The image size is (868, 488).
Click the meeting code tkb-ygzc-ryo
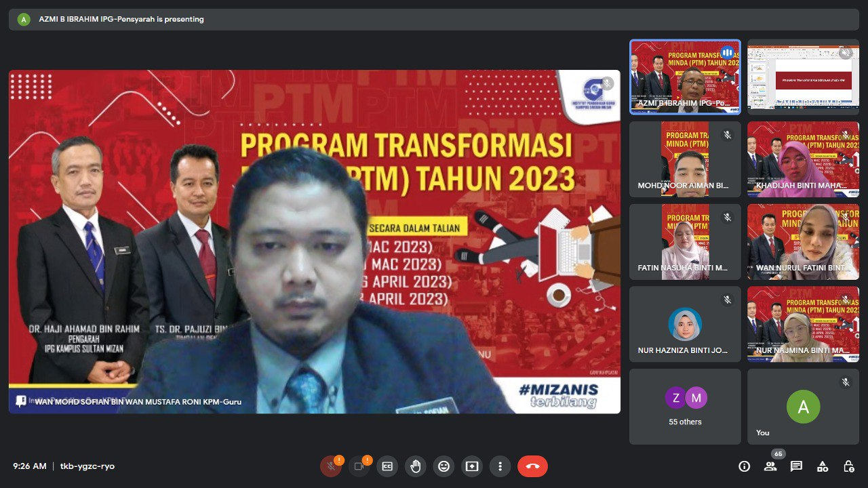coord(87,466)
